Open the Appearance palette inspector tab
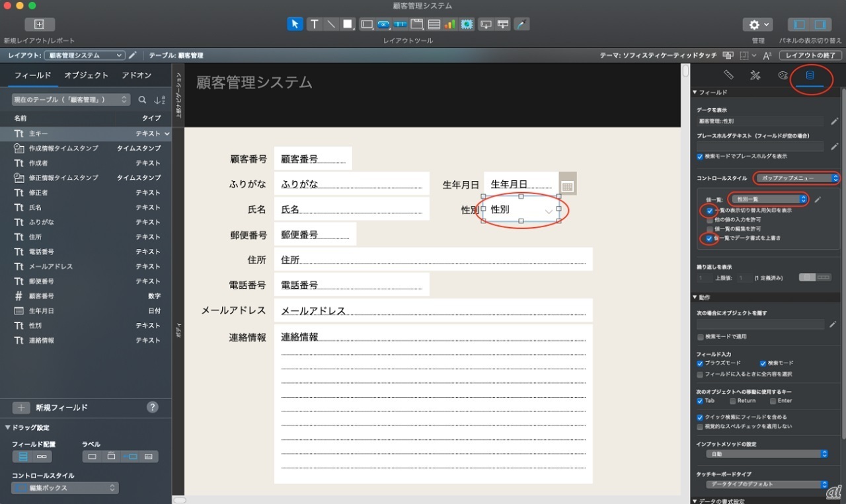846x504 pixels. [x=783, y=75]
